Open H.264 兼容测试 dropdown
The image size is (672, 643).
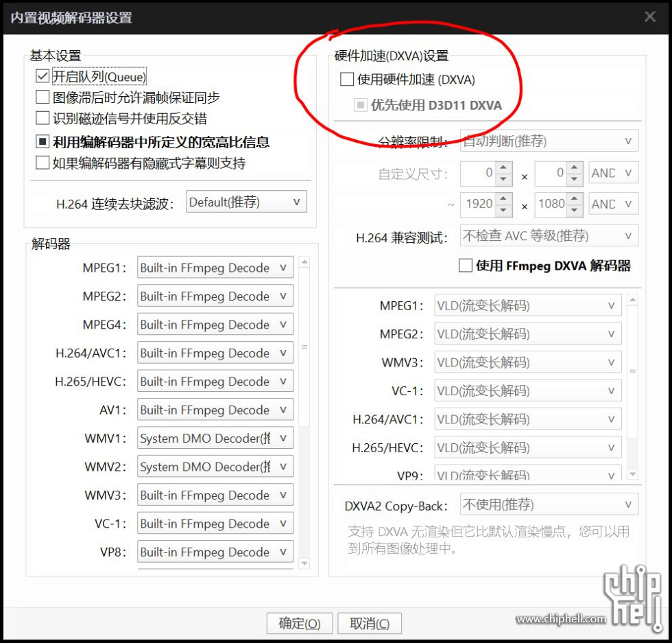click(549, 235)
